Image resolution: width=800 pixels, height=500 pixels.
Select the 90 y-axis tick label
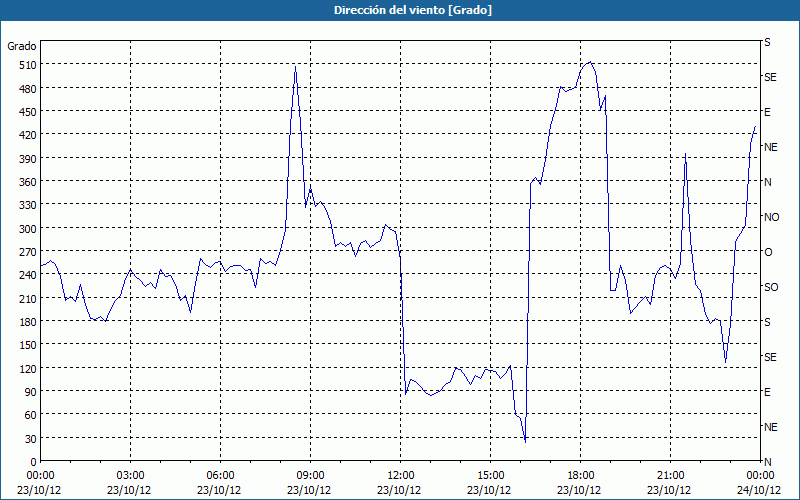pos(31,392)
